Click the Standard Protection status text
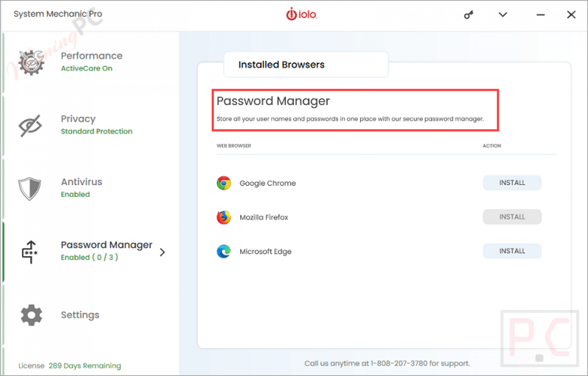Screen dimensions: 588x376 pos(96,131)
